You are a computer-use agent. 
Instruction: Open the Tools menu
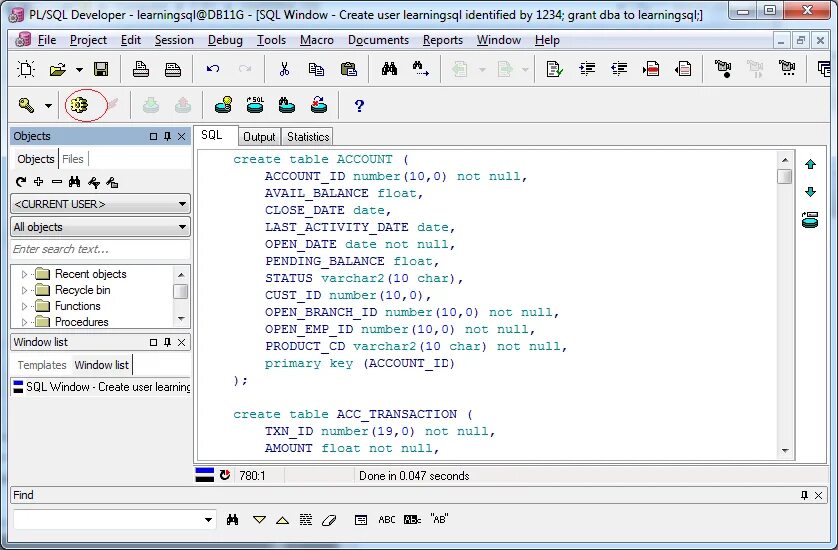point(271,40)
